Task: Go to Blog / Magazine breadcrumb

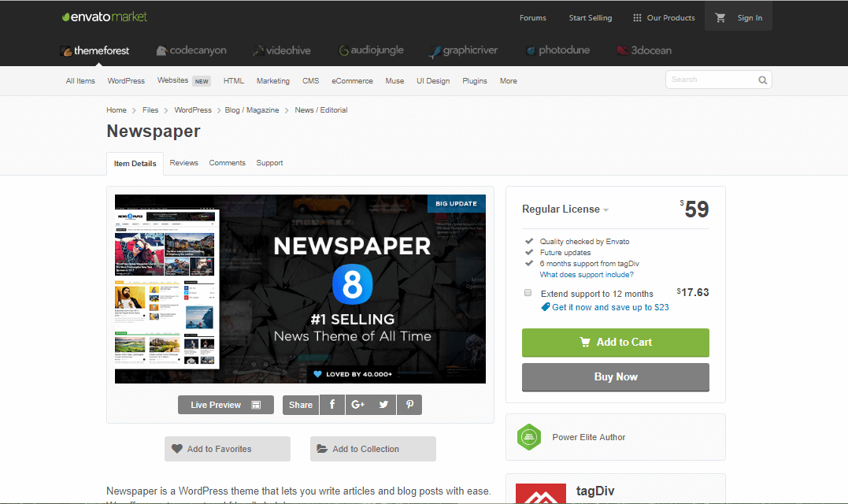Action: coord(252,109)
